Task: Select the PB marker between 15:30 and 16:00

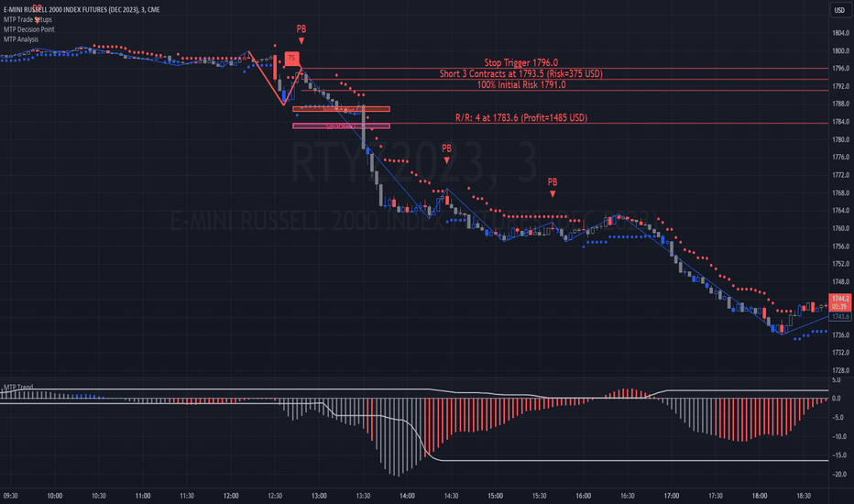Action: click(553, 182)
